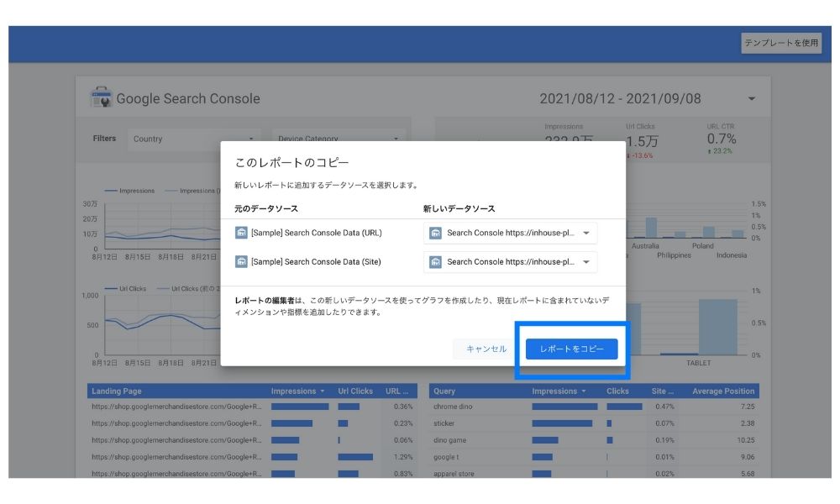
Task: Click the Url Clicks legend in lower chart
Action: coord(126,289)
